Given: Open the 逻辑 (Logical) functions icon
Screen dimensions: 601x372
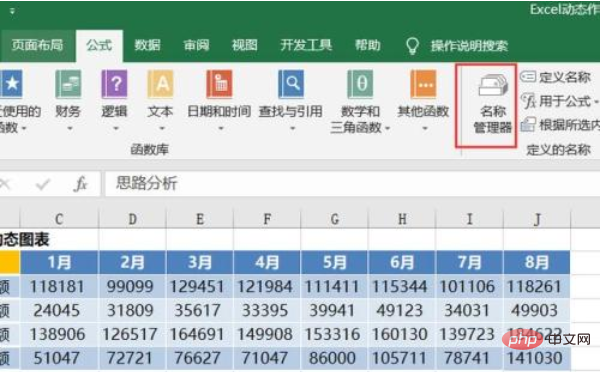Looking at the screenshot, I should click(x=114, y=84).
